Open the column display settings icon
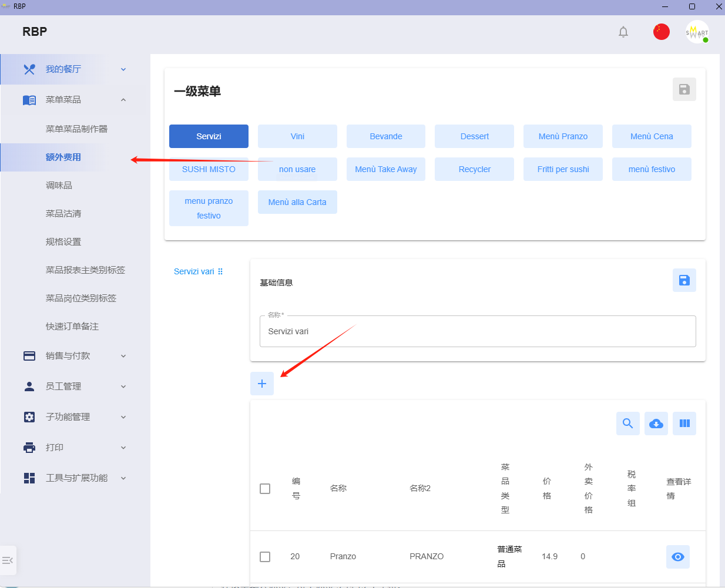Screen dimensions: 725x588 point(684,424)
